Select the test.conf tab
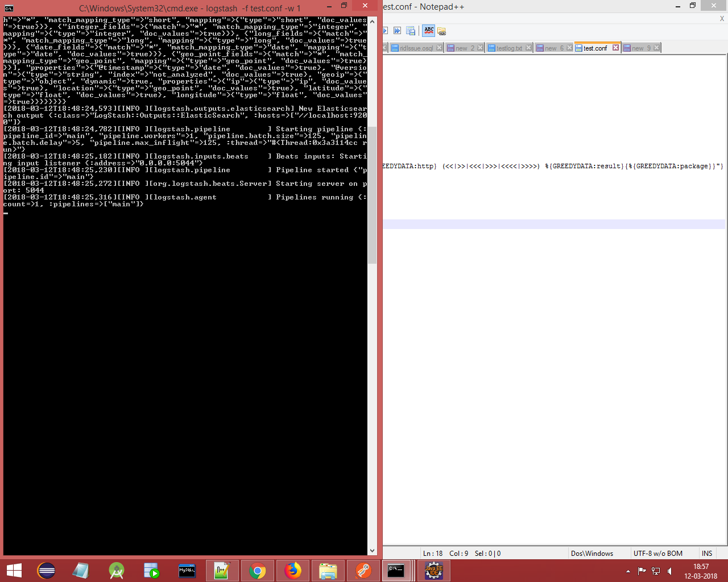The width and height of the screenshot is (728, 582). click(x=595, y=48)
